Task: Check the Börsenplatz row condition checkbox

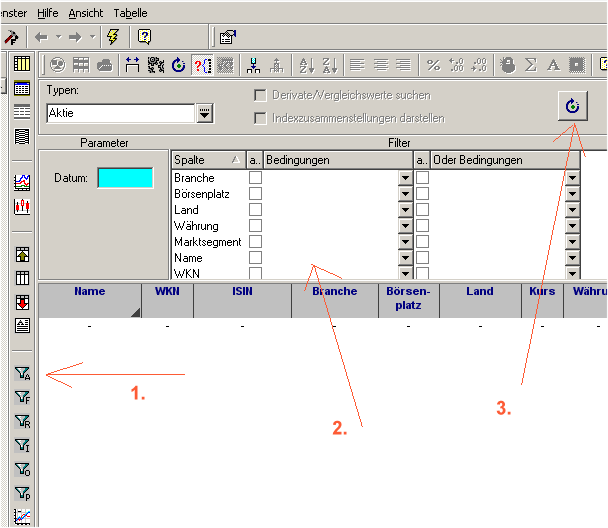Action: [255, 193]
